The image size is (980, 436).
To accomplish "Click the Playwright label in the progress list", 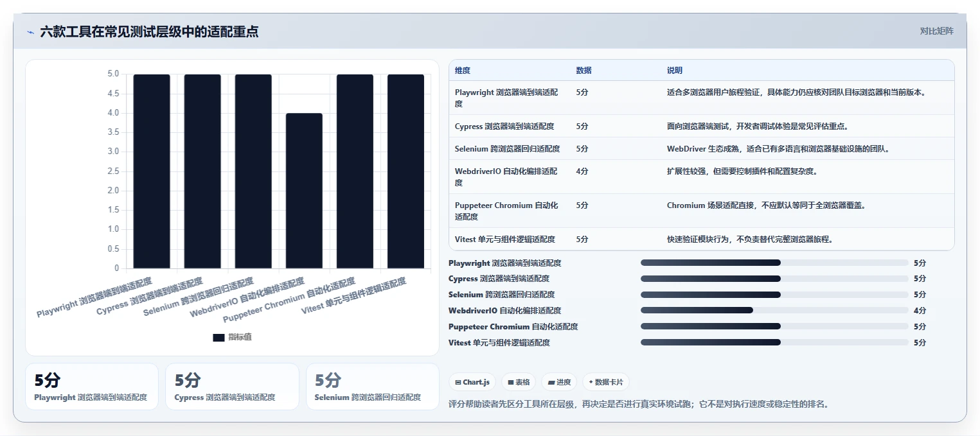I will (x=504, y=263).
